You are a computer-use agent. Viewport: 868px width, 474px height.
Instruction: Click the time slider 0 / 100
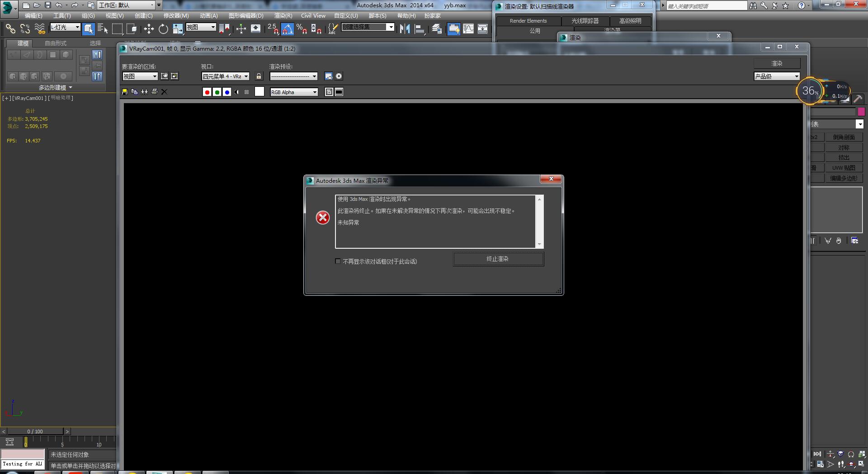tap(35, 431)
